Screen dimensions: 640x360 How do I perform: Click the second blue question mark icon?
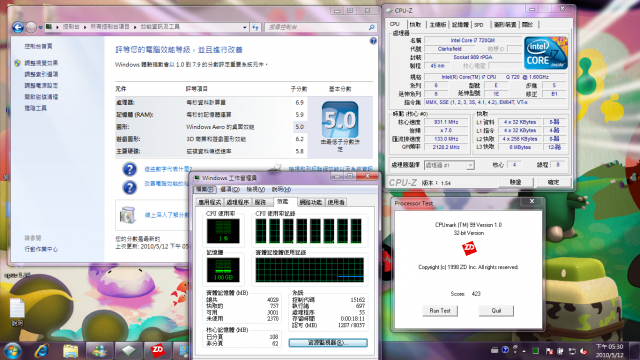tap(129, 187)
